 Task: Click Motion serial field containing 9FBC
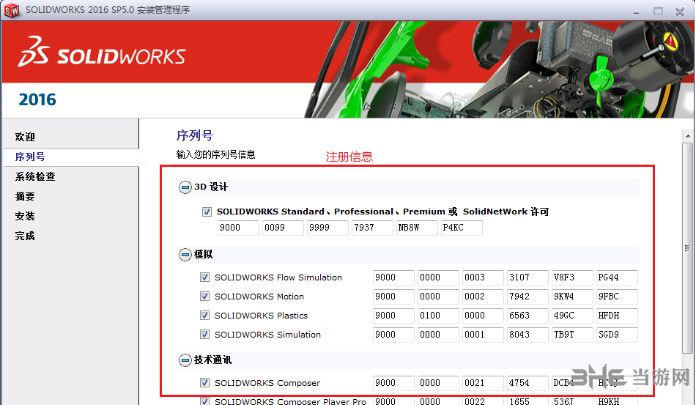tap(617, 296)
